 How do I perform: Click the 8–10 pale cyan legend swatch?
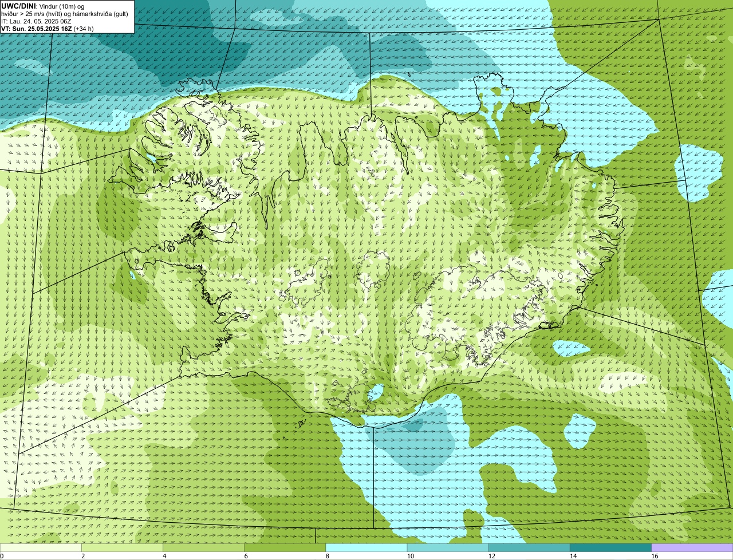coord(366,548)
